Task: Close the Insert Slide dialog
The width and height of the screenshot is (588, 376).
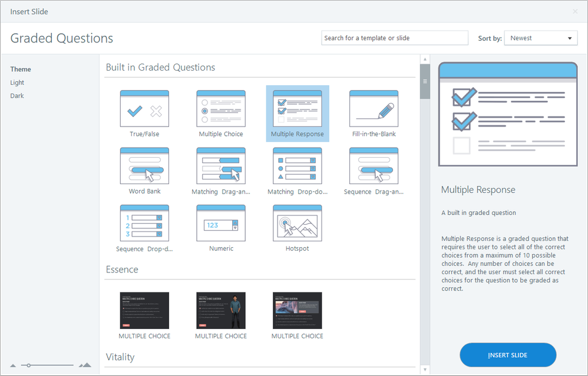Action: pos(575,12)
